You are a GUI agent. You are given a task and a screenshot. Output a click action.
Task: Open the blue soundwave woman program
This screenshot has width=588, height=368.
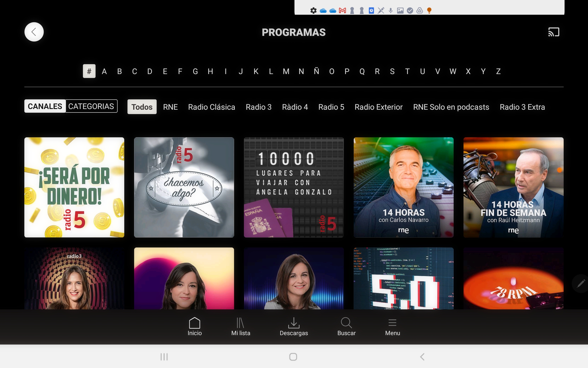point(294,279)
